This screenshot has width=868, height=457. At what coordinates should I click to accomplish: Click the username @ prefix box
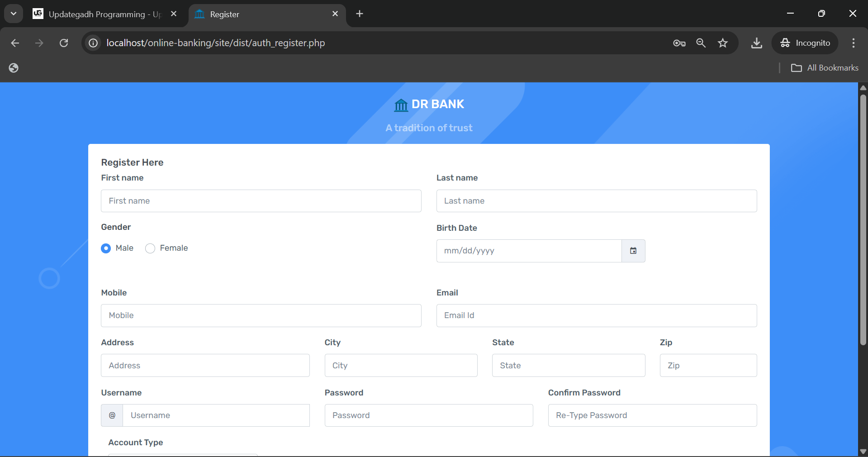(x=111, y=415)
